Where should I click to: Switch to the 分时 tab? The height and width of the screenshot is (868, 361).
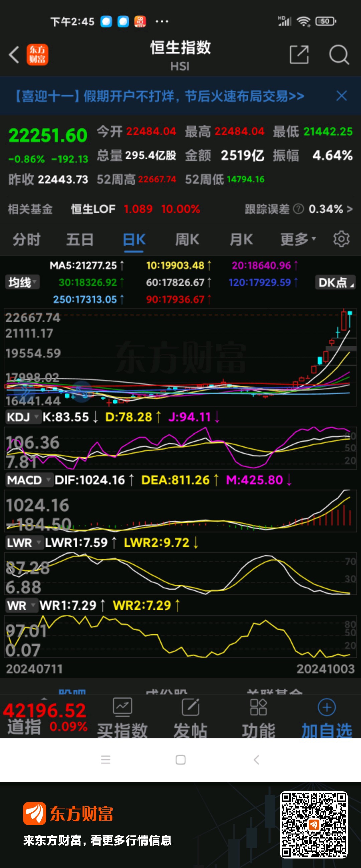tap(27, 239)
